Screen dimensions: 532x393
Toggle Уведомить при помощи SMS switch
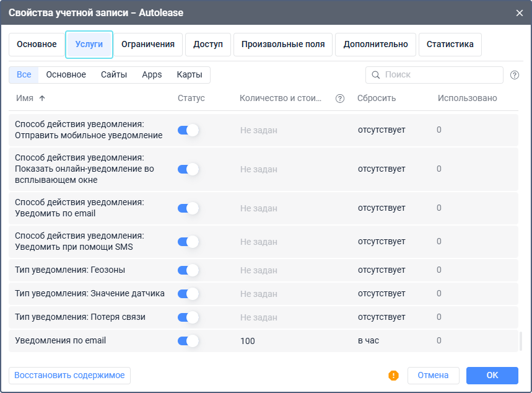188,242
